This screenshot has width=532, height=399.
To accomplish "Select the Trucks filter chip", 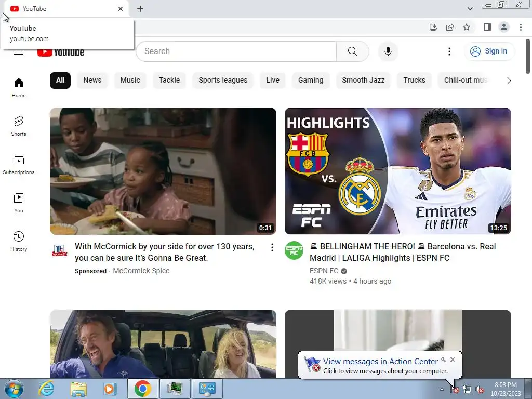I will pos(414,80).
